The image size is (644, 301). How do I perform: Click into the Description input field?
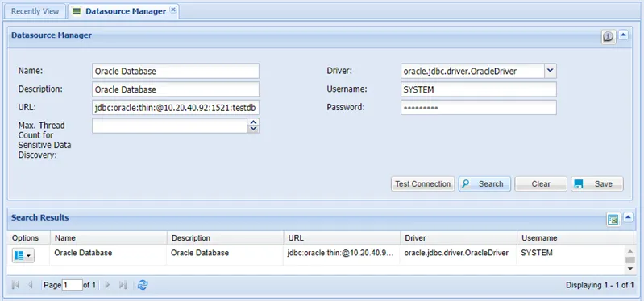(176, 89)
